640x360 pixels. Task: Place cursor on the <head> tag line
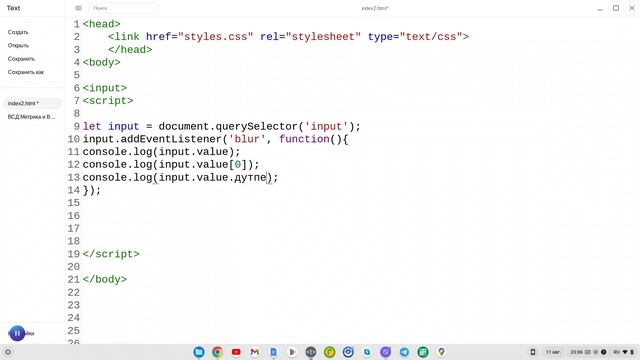point(102,24)
